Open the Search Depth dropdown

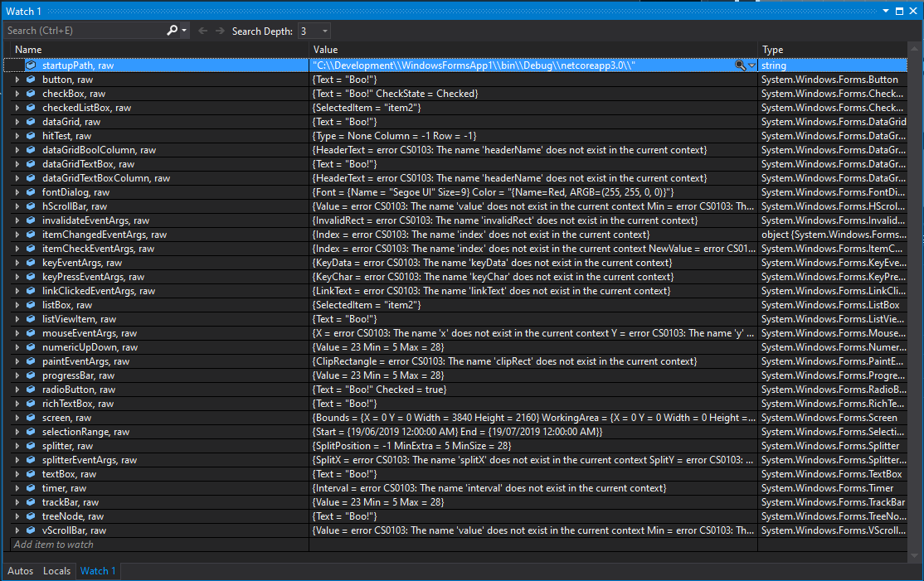click(323, 31)
